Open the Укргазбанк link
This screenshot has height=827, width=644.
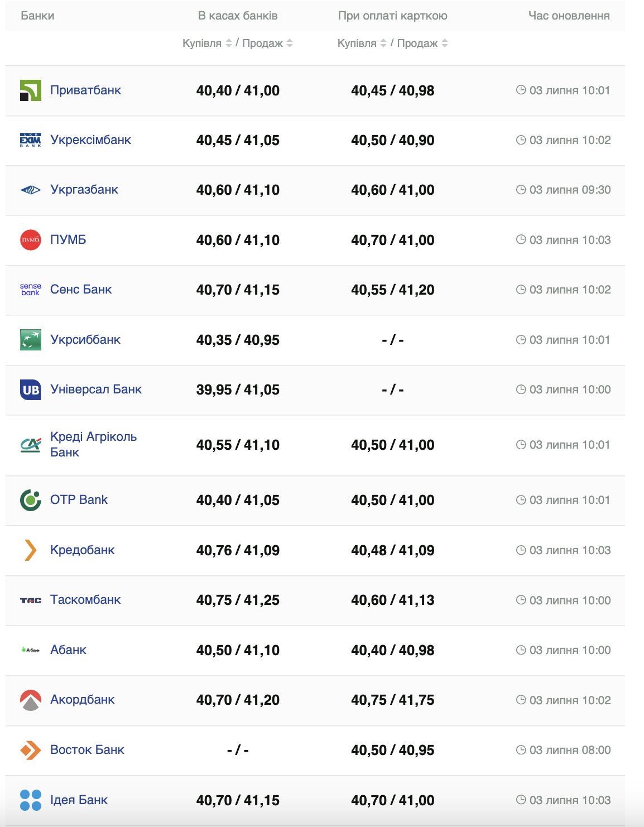click(x=84, y=190)
